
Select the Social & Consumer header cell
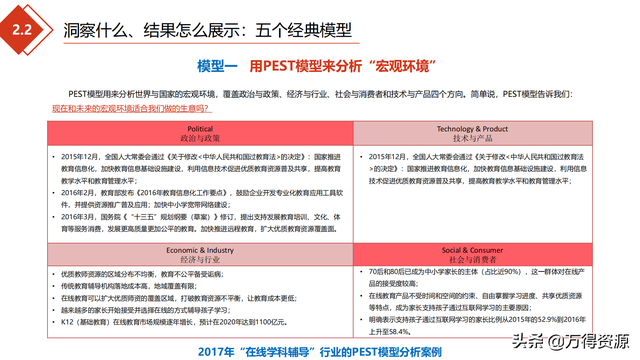[x=473, y=255]
